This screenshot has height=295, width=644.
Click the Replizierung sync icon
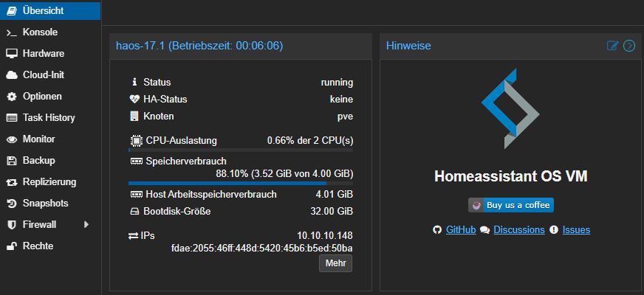point(12,182)
